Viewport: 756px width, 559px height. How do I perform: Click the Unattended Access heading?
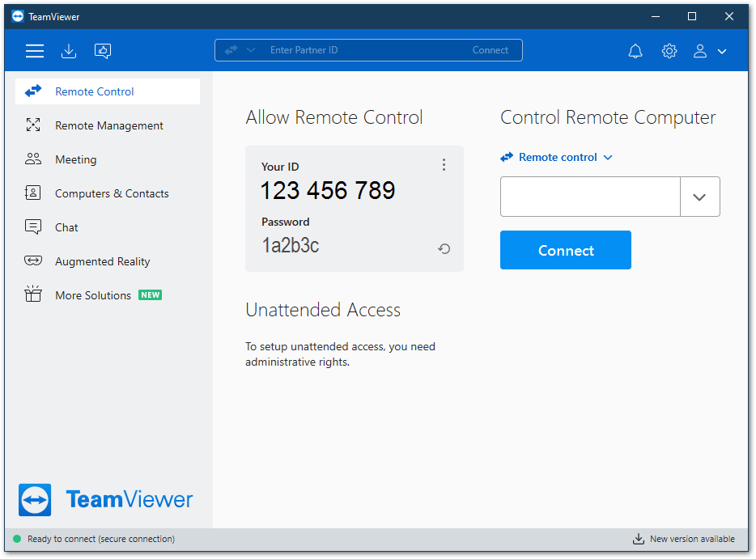tap(323, 310)
